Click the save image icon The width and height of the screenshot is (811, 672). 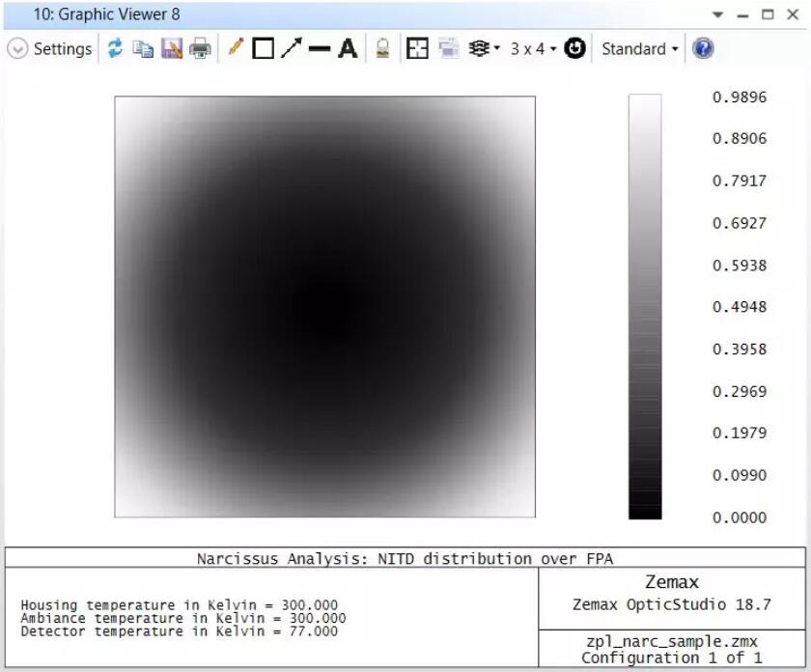coord(172,48)
